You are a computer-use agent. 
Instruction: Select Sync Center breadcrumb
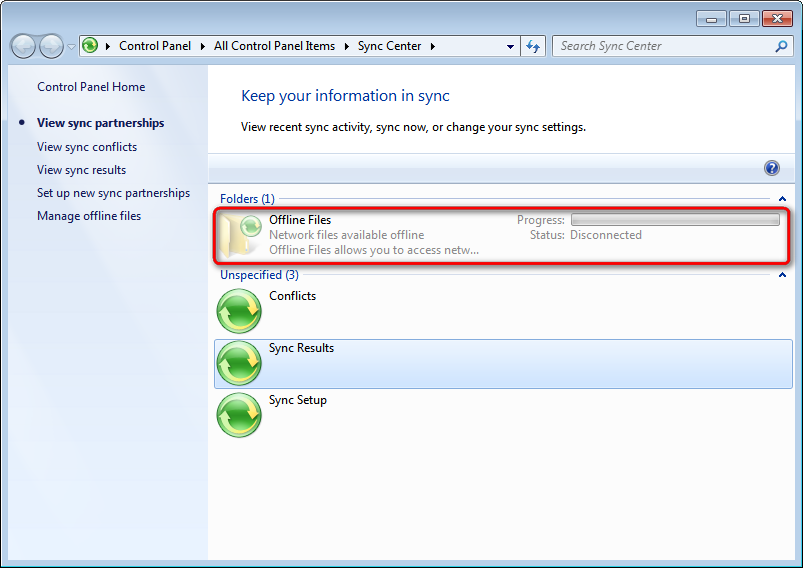(389, 46)
